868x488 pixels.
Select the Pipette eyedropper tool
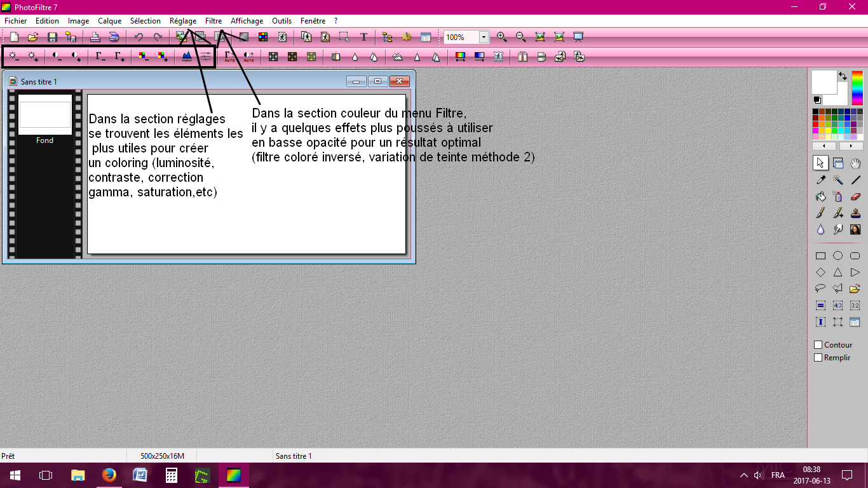pos(820,180)
